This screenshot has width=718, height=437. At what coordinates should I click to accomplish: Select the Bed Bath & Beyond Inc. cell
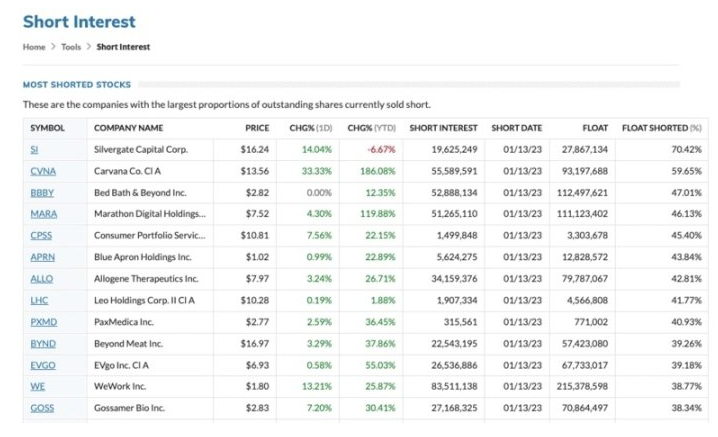140,192
